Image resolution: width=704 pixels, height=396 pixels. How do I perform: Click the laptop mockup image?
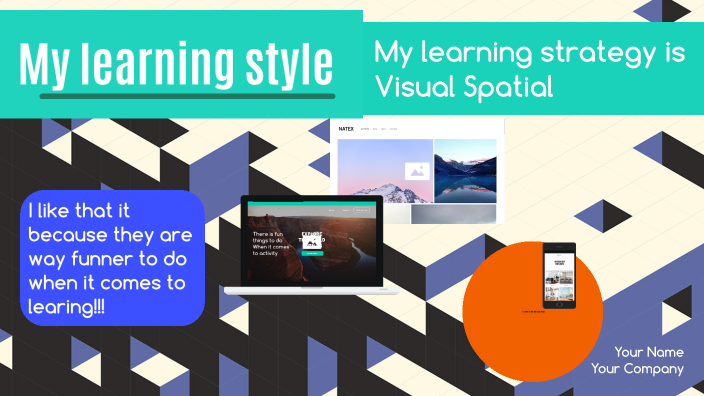pos(311,245)
